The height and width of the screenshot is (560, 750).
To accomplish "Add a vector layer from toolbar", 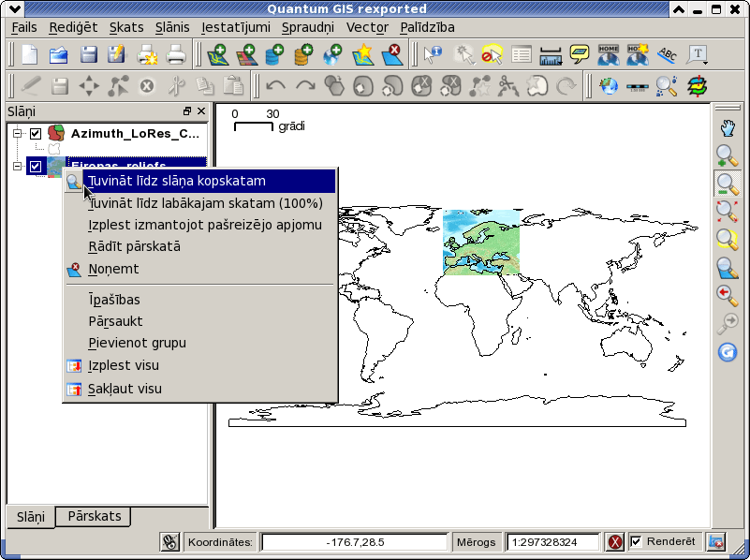I will coord(217,54).
